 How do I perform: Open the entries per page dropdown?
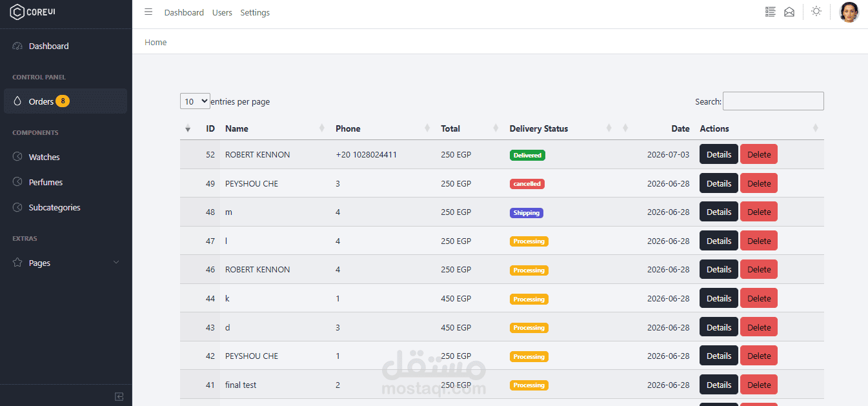[x=195, y=101]
